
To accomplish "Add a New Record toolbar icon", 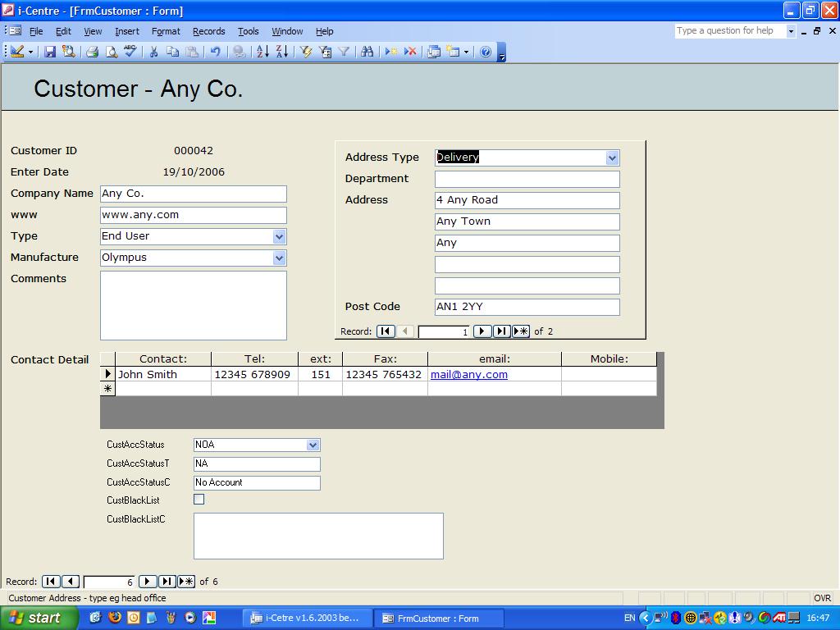I will click(391, 52).
